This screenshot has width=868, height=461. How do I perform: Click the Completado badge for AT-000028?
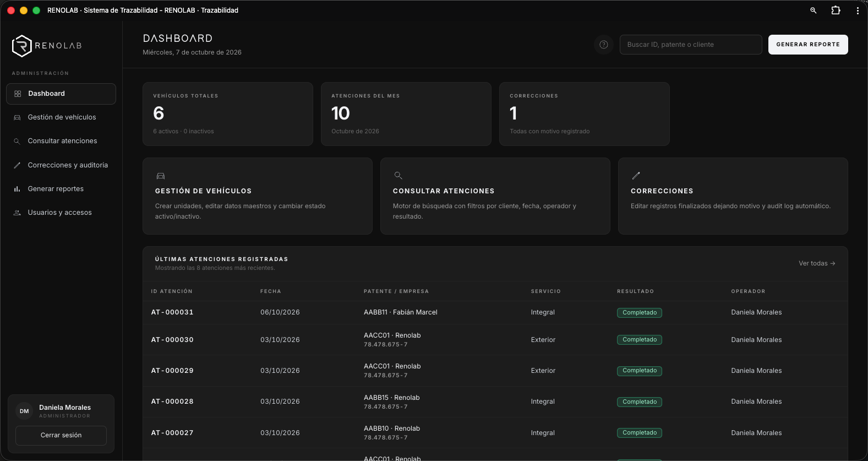640,402
